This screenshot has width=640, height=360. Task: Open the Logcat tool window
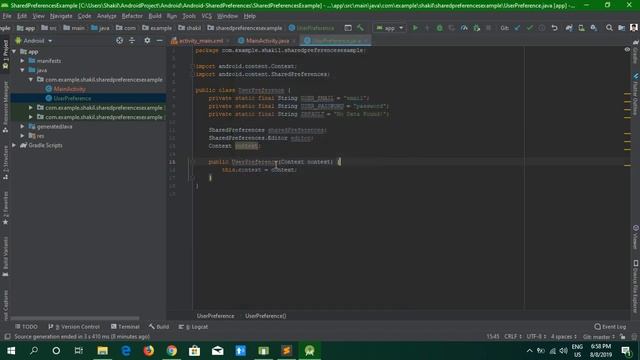193,327
